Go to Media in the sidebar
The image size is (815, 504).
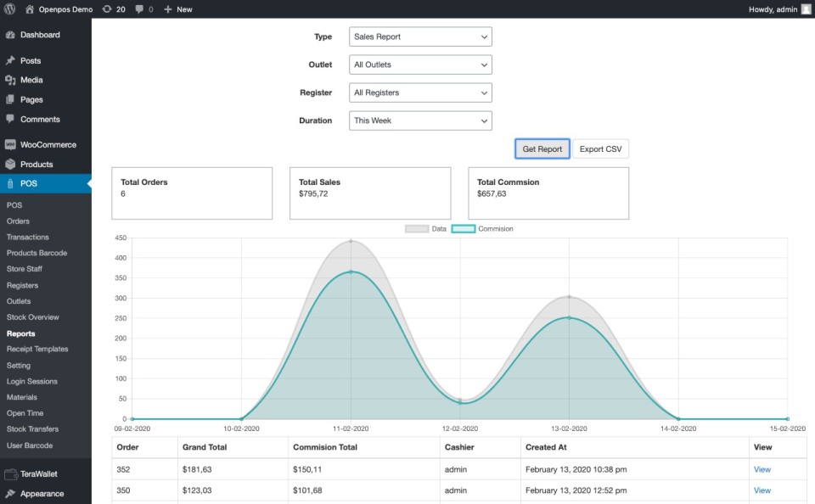(31, 80)
